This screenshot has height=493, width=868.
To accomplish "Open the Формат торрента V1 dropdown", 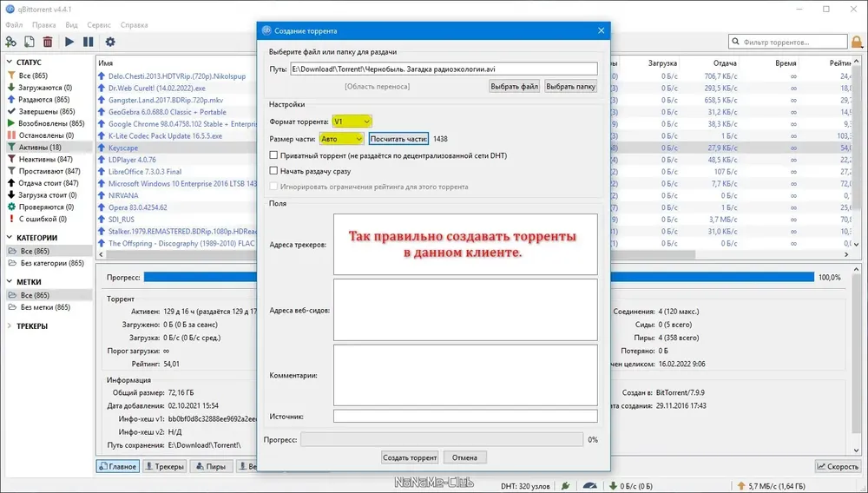I will click(x=352, y=122).
